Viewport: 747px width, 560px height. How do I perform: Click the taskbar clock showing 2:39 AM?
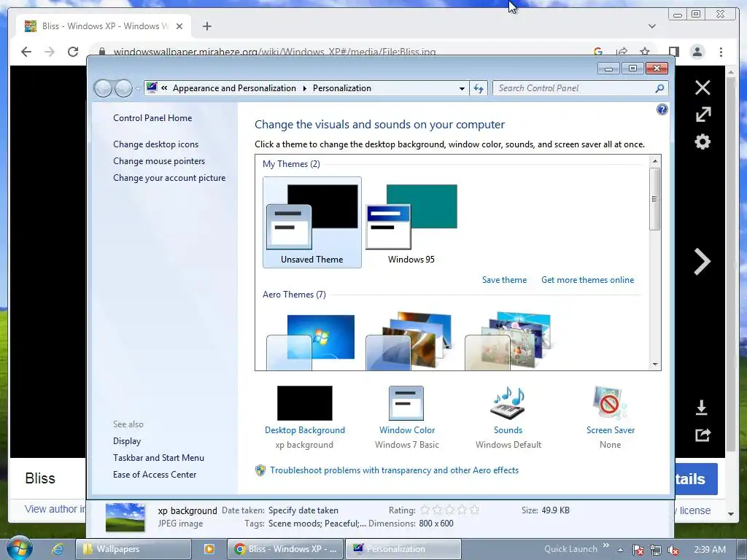(x=709, y=550)
